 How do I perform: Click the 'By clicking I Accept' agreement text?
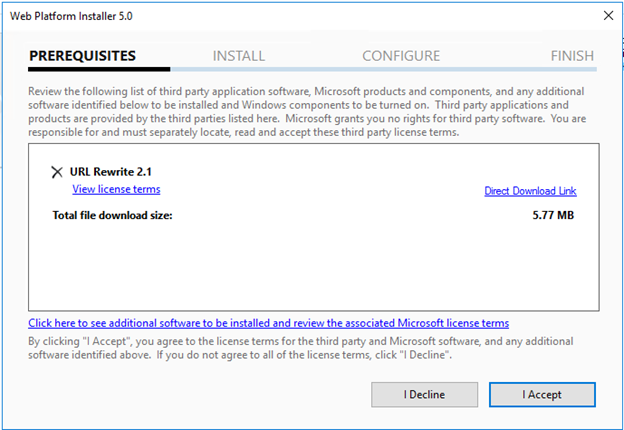(x=300, y=346)
